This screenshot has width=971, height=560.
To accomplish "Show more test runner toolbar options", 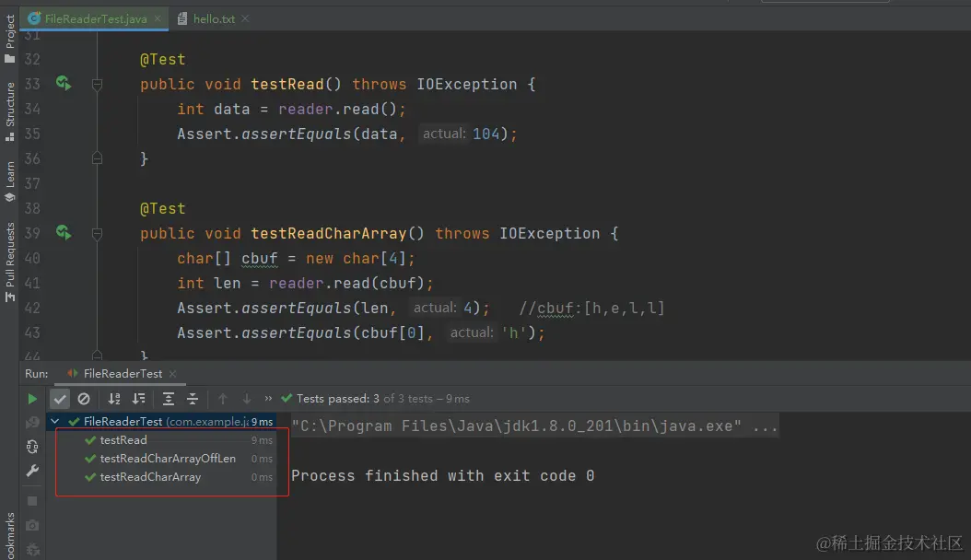I will click(x=268, y=399).
